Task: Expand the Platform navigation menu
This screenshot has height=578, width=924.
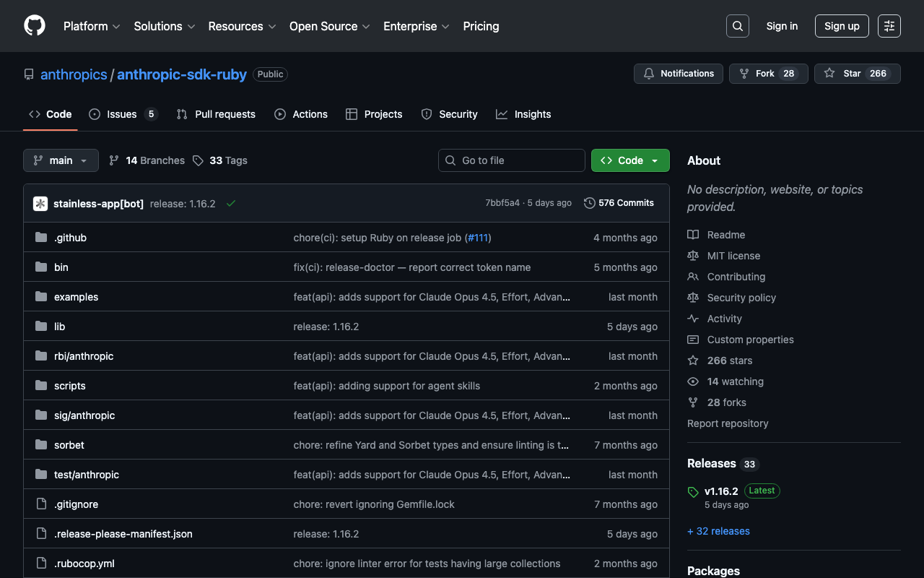Action: tap(92, 26)
